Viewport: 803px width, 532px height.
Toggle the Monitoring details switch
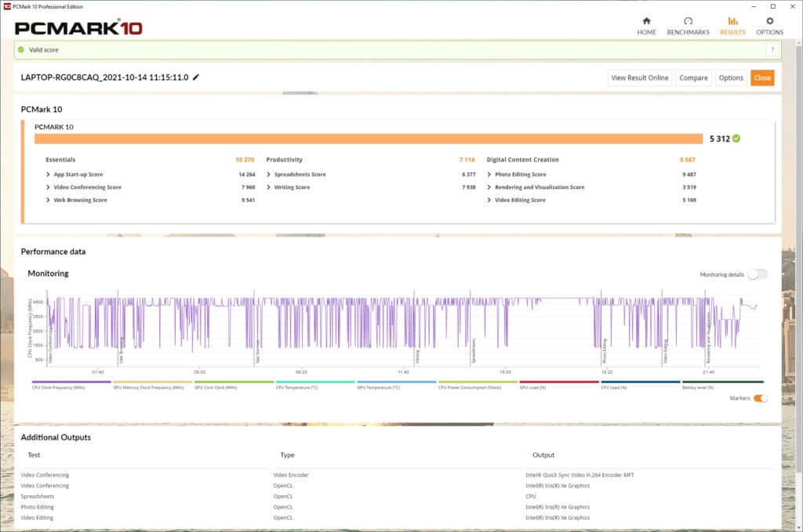(x=758, y=274)
